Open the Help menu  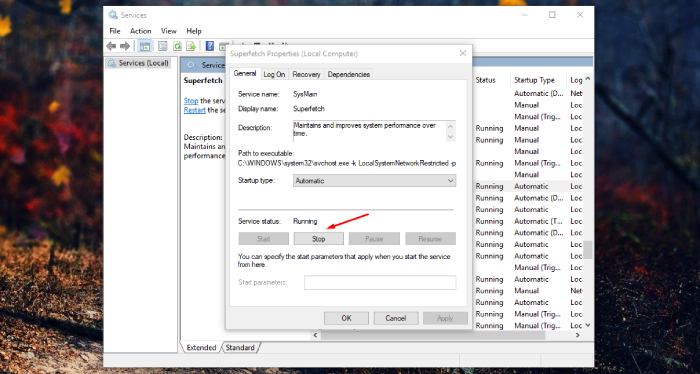click(x=194, y=31)
